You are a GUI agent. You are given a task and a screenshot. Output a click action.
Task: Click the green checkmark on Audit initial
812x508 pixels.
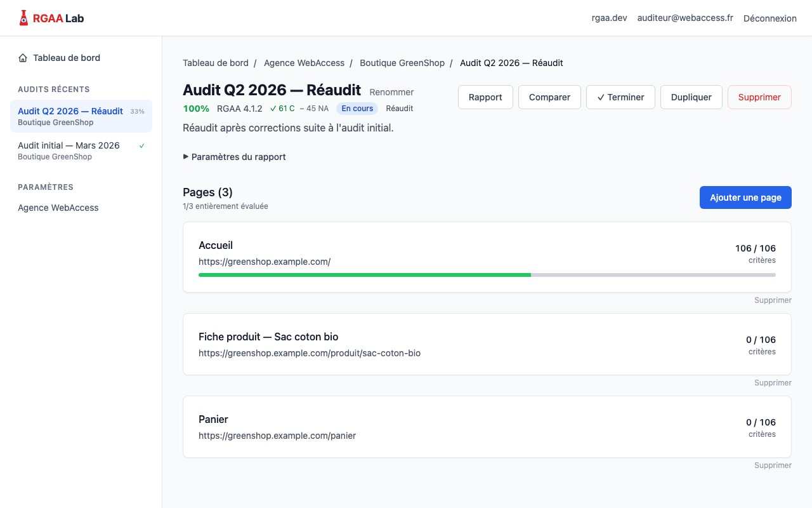[x=141, y=145]
